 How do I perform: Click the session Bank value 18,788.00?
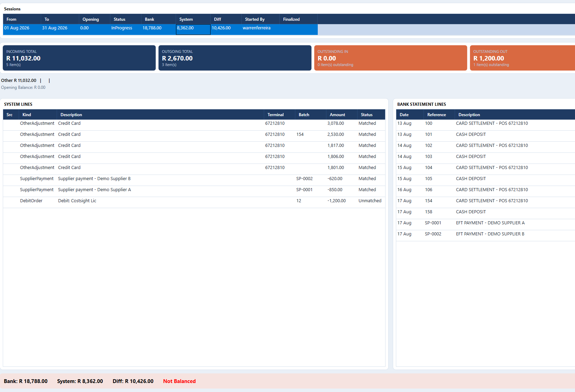[158, 29]
